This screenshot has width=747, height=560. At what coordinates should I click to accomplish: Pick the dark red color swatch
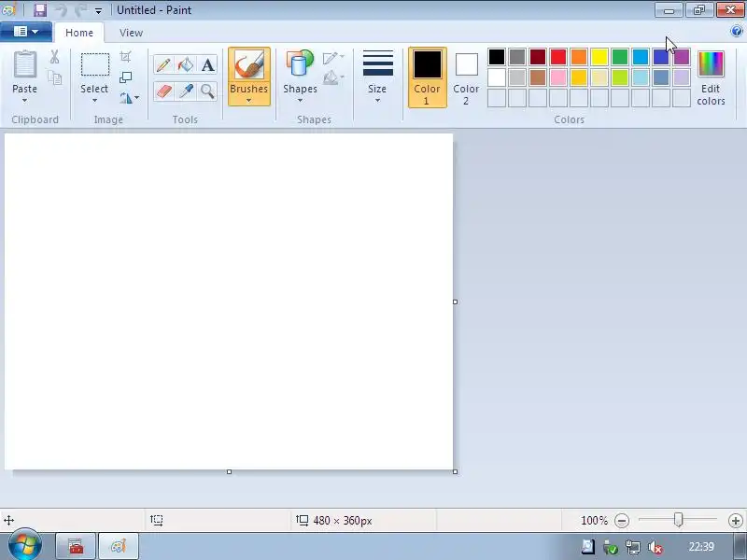(538, 57)
